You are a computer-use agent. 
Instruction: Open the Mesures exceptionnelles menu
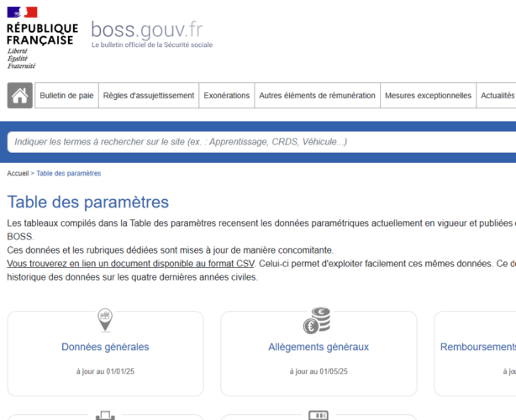point(428,96)
